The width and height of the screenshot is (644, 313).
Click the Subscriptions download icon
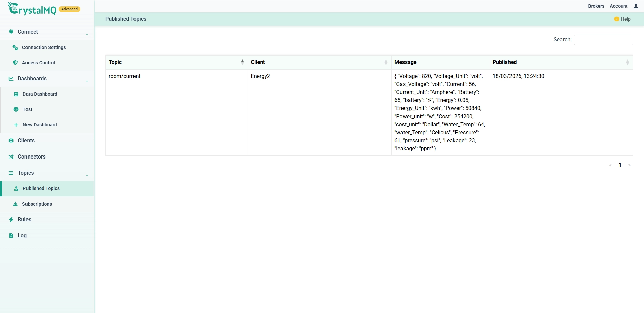(15, 204)
